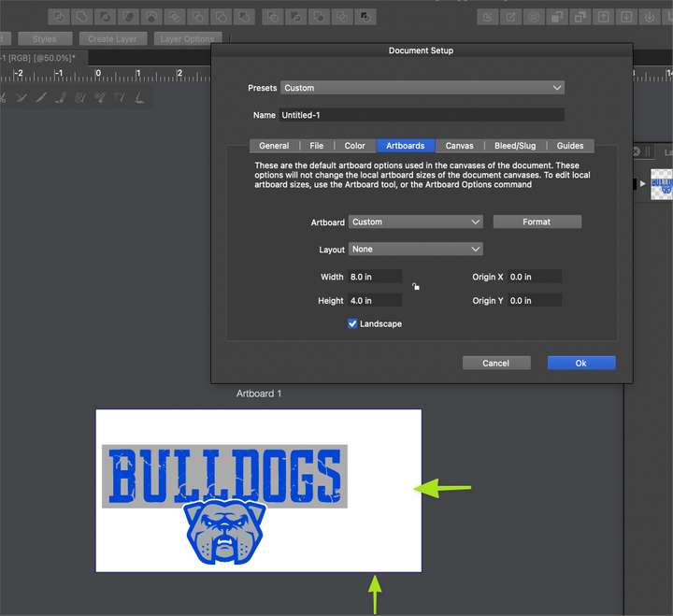Open the Presets dropdown
The height and width of the screenshot is (616, 673).
(422, 88)
